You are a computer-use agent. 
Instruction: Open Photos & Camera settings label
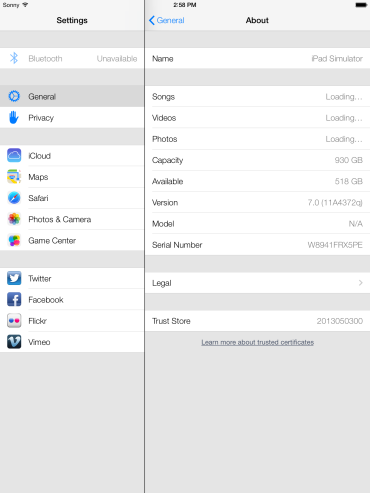(x=60, y=219)
